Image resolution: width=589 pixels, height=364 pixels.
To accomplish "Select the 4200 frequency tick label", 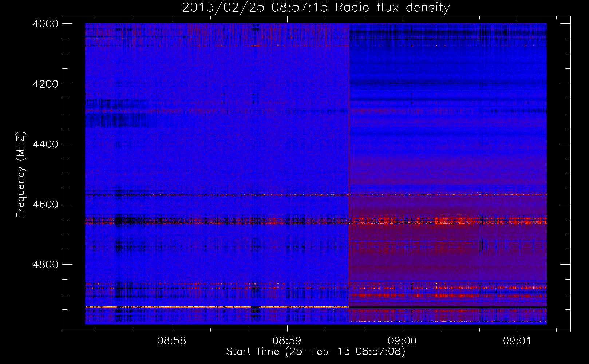I will [x=46, y=84].
